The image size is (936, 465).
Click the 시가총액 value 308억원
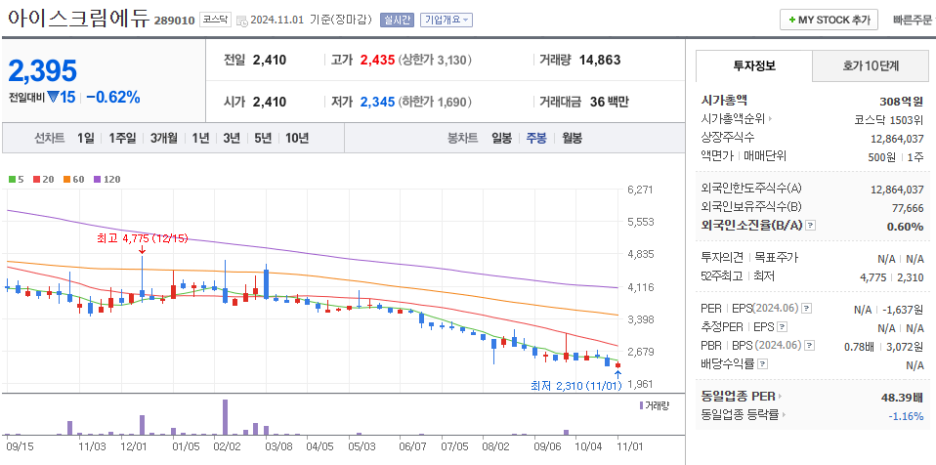[901, 101]
